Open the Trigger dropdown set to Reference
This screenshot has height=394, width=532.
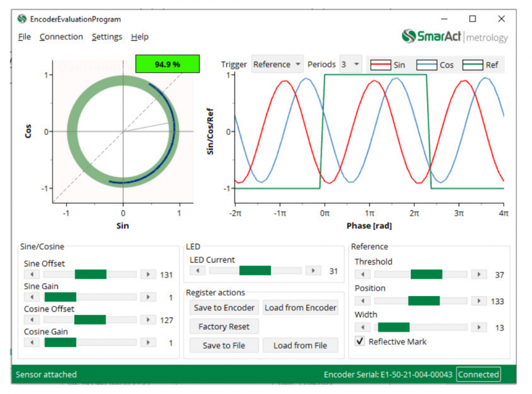tap(277, 64)
